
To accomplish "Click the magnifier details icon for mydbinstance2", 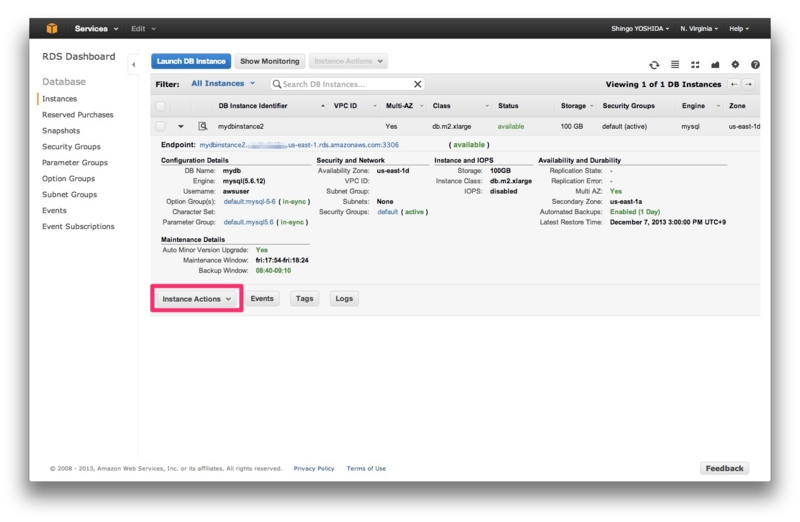I will coord(203,126).
